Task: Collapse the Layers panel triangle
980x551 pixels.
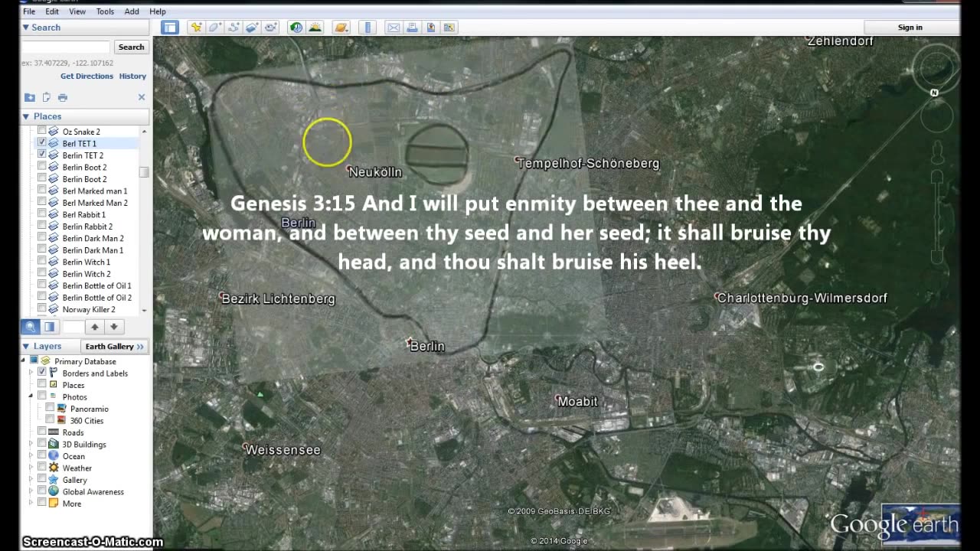Action: click(x=26, y=346)
